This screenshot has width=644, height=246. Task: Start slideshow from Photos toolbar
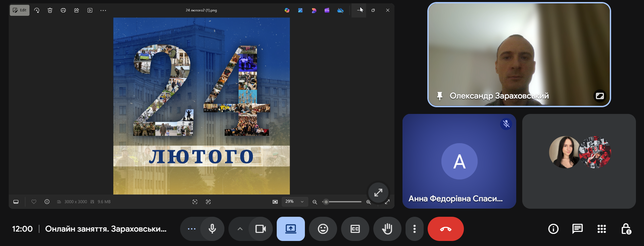(x=90, y=10)
